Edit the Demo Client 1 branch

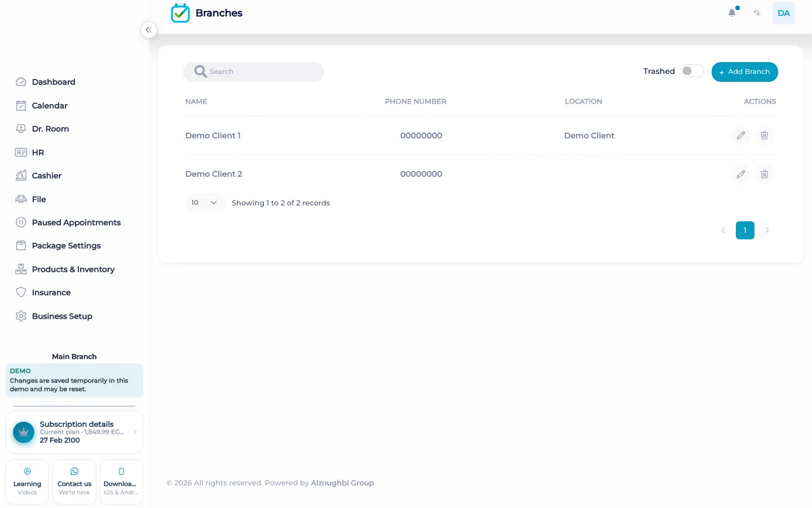click(741, 135)
